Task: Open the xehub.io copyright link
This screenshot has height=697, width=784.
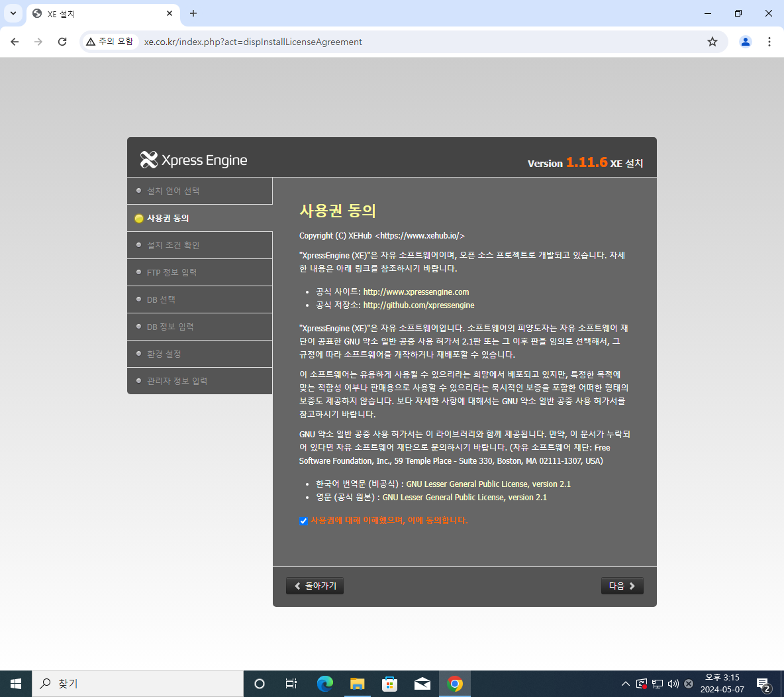Action: (420, 236)
